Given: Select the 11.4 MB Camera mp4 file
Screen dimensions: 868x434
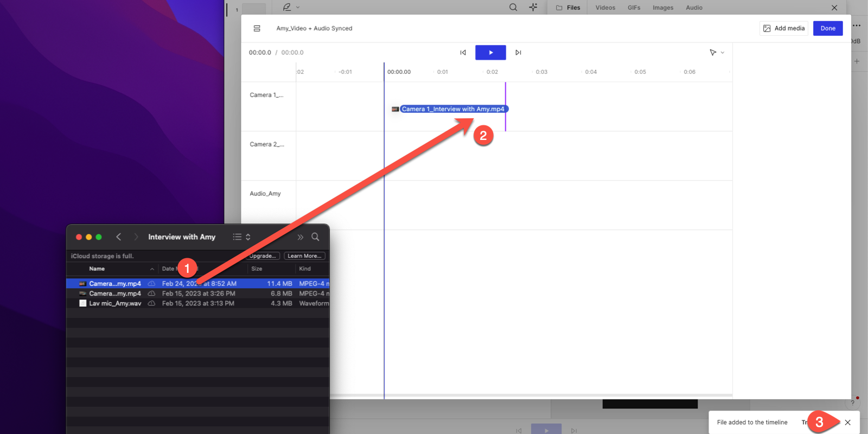Looking at the screenshot, I should click(x=197, y=284).
